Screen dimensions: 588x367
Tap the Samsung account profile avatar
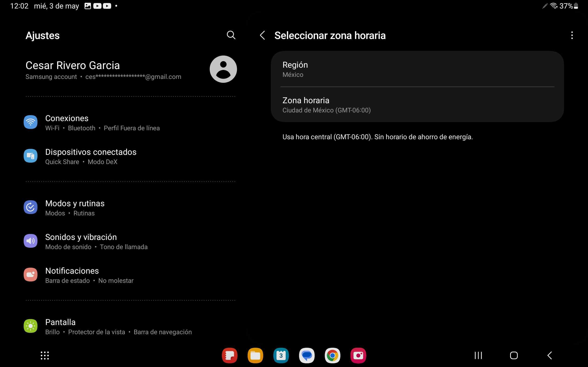(x=223, y=69)
